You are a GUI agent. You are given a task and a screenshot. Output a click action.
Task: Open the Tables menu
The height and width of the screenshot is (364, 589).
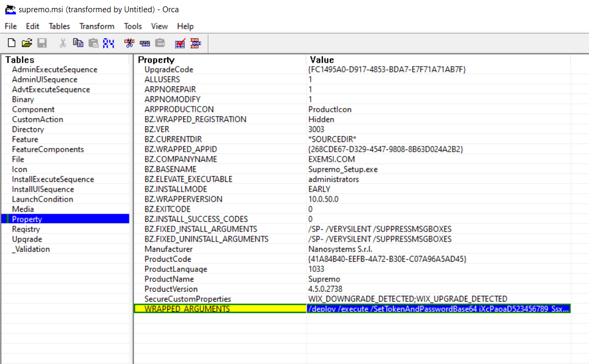pyautogui.click(x=59, y=26)
